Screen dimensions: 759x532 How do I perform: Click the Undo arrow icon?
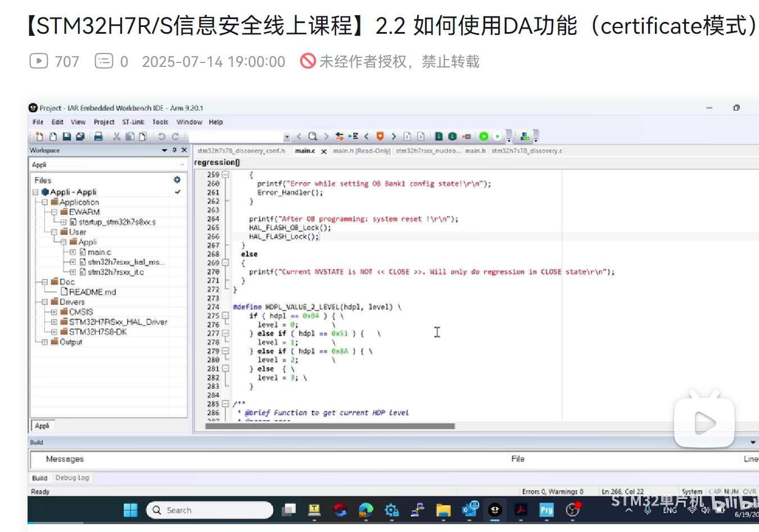(x=161, y=136)
